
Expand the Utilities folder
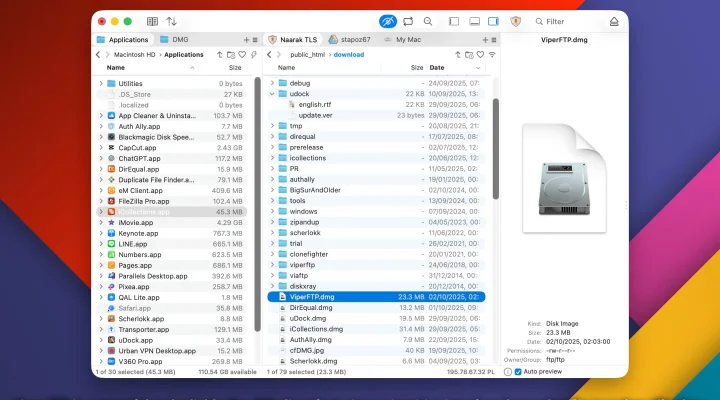tap(101, 84)
